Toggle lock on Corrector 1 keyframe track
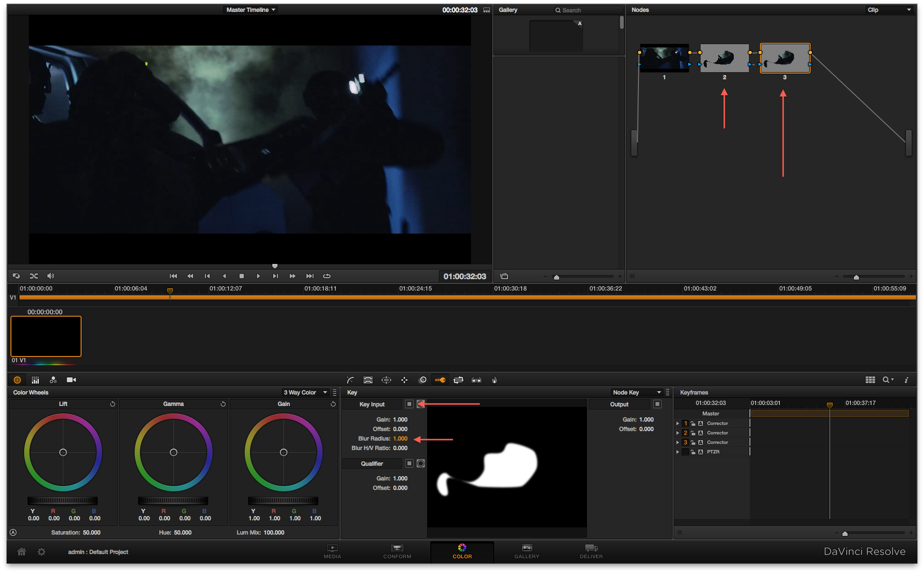The image size is (924, 573). click(693, 423)
